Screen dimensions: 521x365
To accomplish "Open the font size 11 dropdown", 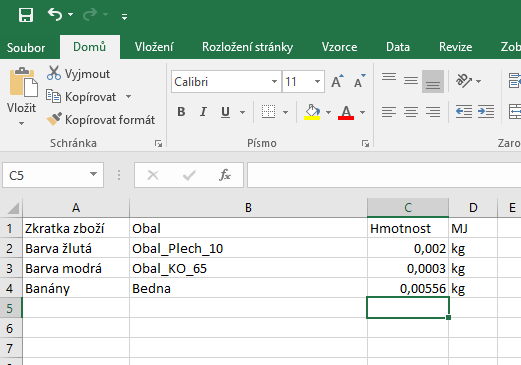I will click(x=317, y=81).
